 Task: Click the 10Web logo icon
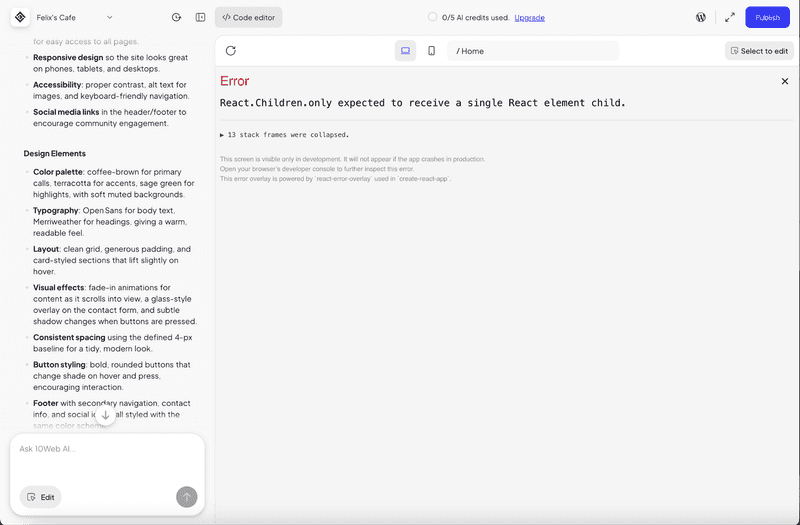19,17
